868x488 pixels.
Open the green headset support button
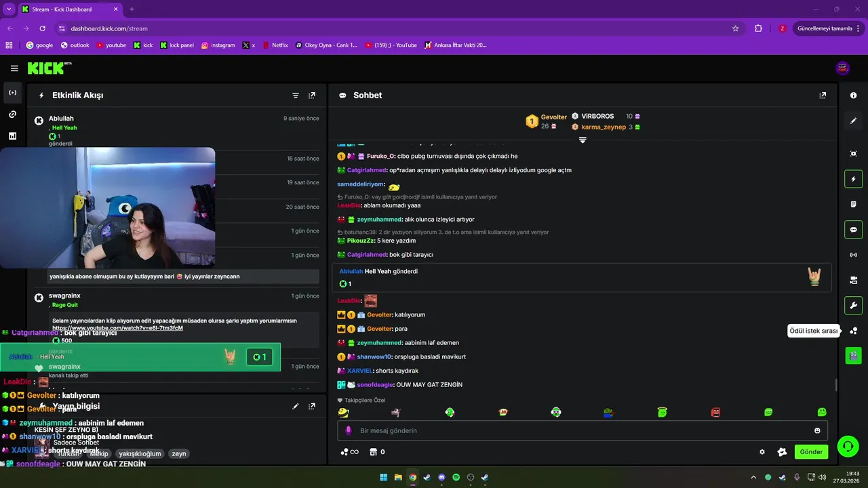pos(847,445)
